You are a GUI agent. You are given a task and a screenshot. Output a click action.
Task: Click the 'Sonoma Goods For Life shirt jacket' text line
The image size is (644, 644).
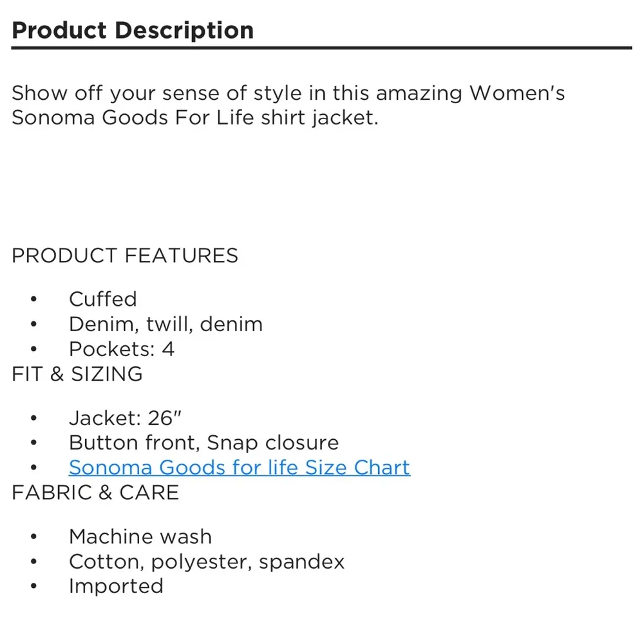[x=194, y=118]
